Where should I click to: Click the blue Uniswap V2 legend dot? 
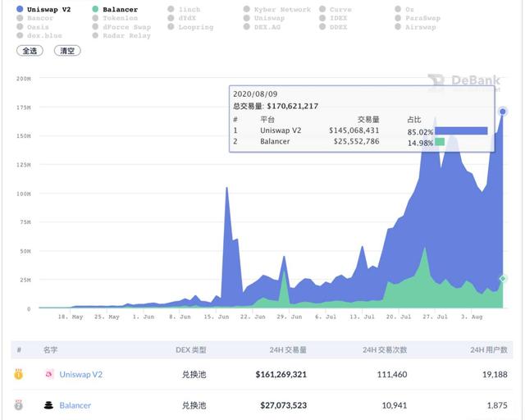(20, 9)
